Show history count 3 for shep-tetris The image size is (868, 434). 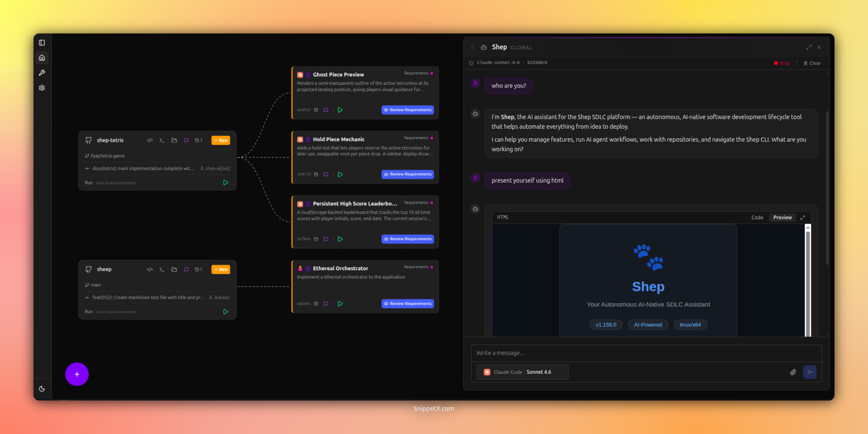198,140
